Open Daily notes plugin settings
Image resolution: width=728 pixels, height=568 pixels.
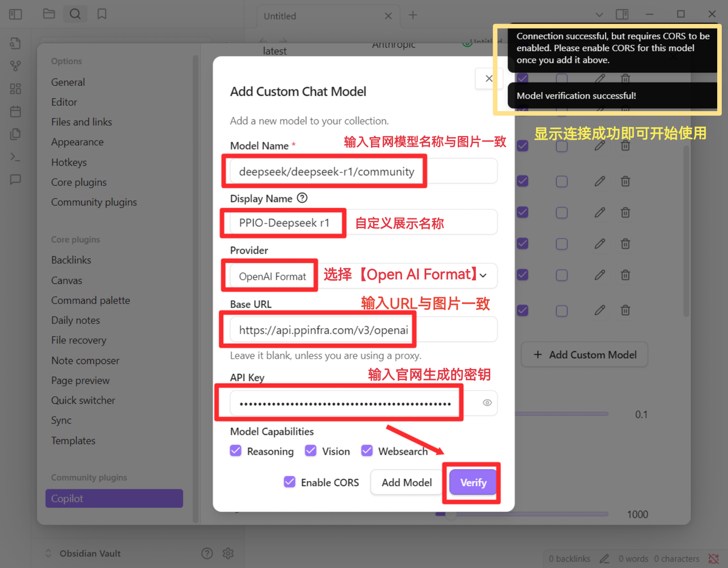[76, 320]
